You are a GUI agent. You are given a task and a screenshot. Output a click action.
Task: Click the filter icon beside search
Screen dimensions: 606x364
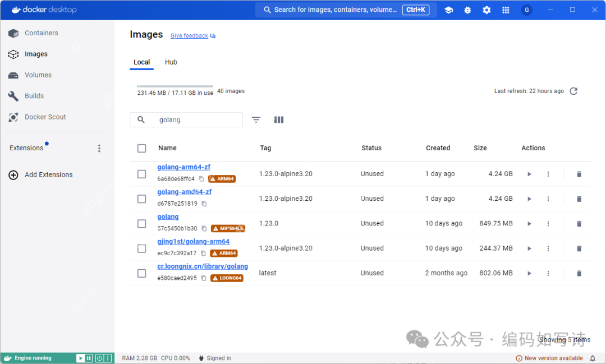(256, 119)
